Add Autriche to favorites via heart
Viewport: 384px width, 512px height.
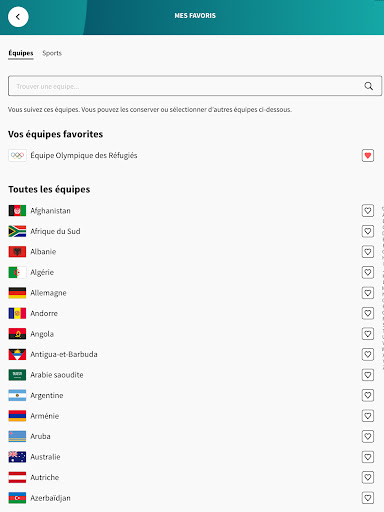click(x=368, y=477)
